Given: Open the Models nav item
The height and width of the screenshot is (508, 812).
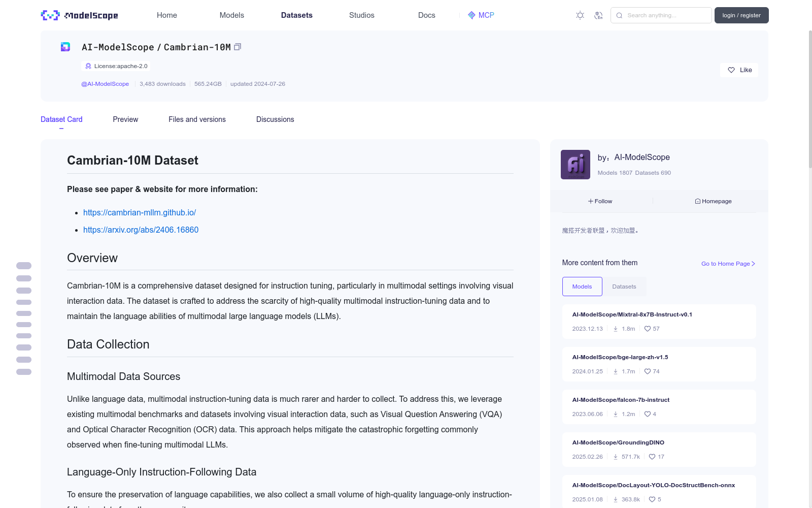Looking at the screenshot, I should (x=232, y=15).
